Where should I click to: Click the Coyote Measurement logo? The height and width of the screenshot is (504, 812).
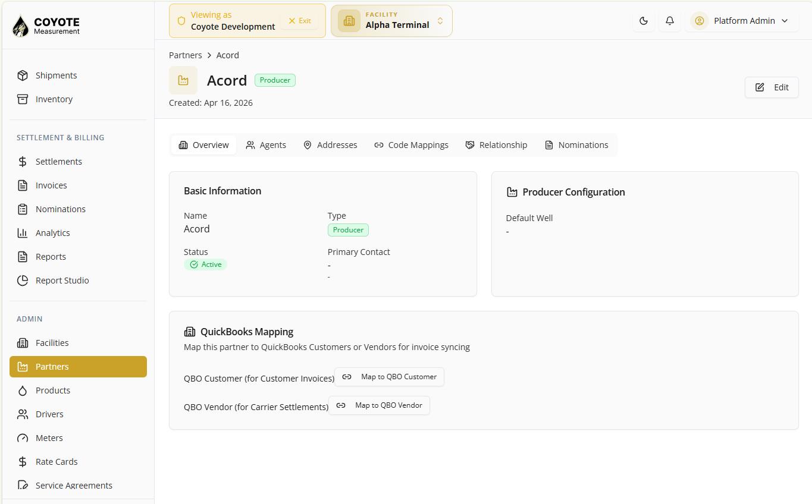[45, 26]
